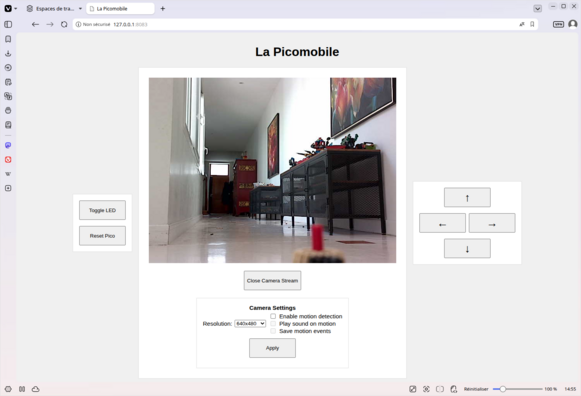
Task: Open the user profile avatar
Action: tap(572, 24)
